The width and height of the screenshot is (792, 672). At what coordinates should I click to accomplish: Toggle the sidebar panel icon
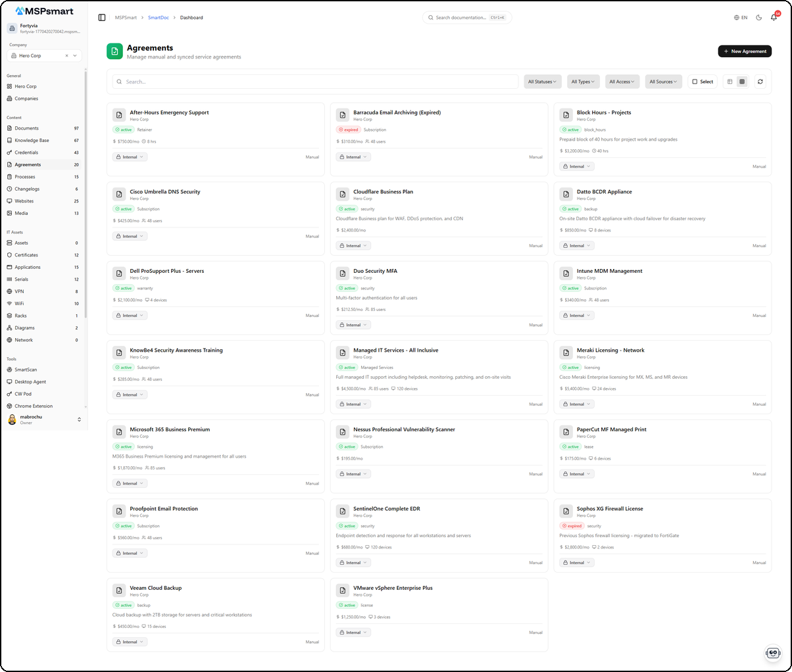pos(102,18)
